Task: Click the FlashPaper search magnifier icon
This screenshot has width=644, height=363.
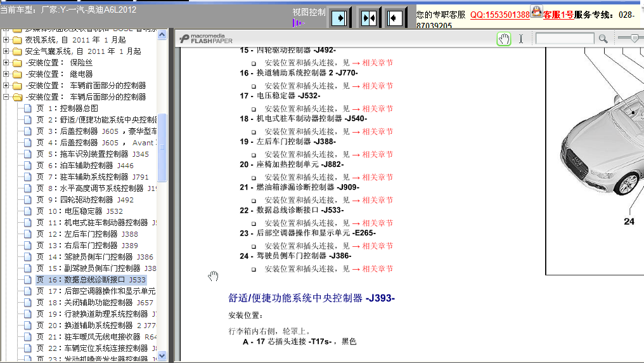Action: [603, 39]
